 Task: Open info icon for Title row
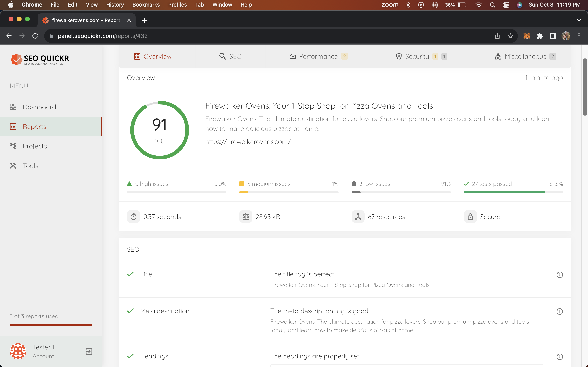coord(560,275)
